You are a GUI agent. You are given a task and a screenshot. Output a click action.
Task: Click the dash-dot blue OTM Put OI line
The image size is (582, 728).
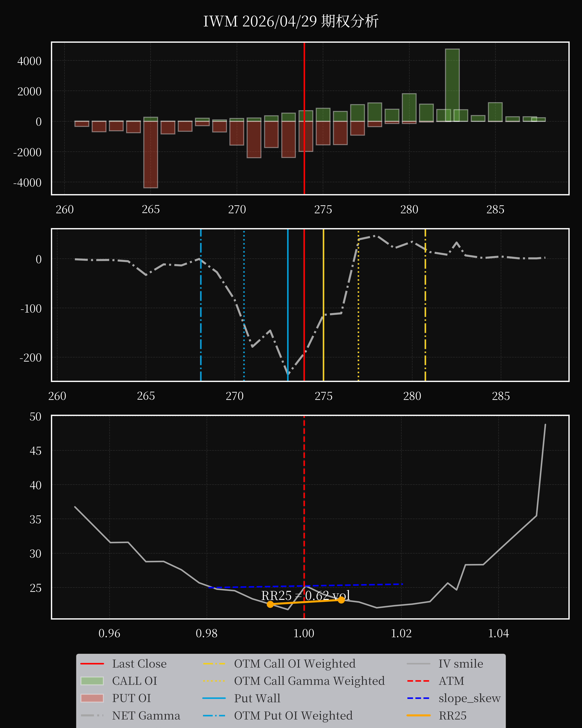(x=201, y=305)
